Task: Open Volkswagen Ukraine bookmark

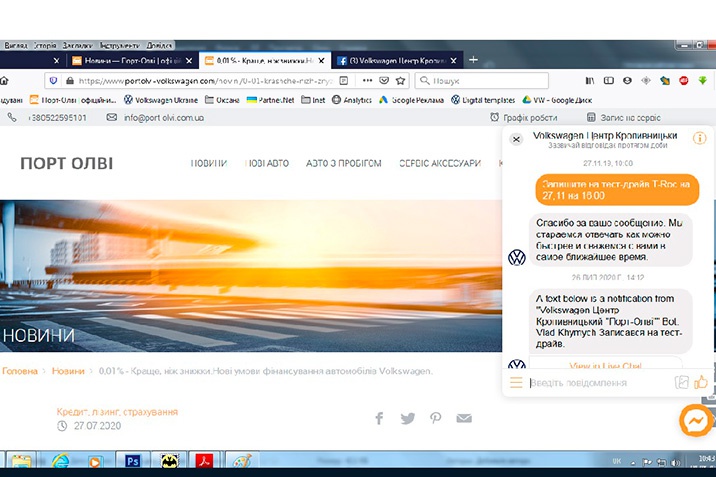Action: [x=161, y=100]
